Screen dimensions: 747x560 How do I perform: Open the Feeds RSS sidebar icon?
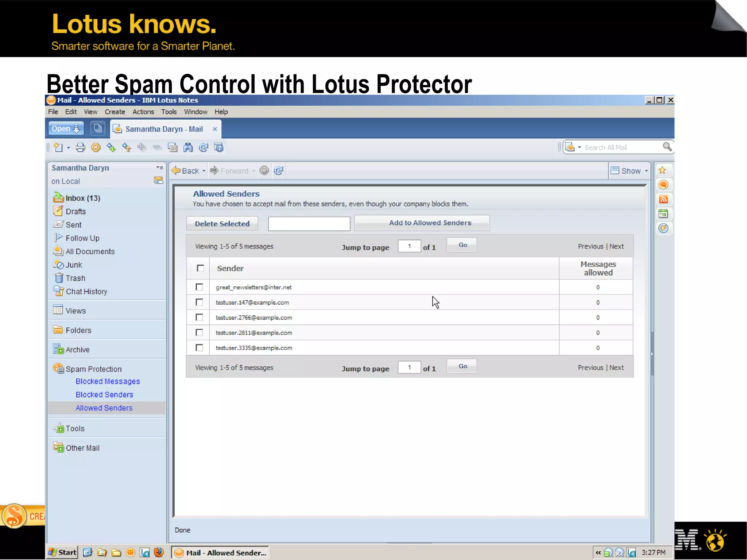pyautogui.click(x=663, y=199)
